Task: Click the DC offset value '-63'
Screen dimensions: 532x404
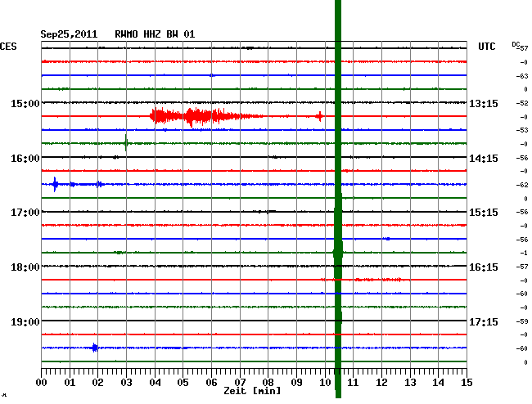Action: (x=524, y=76)
